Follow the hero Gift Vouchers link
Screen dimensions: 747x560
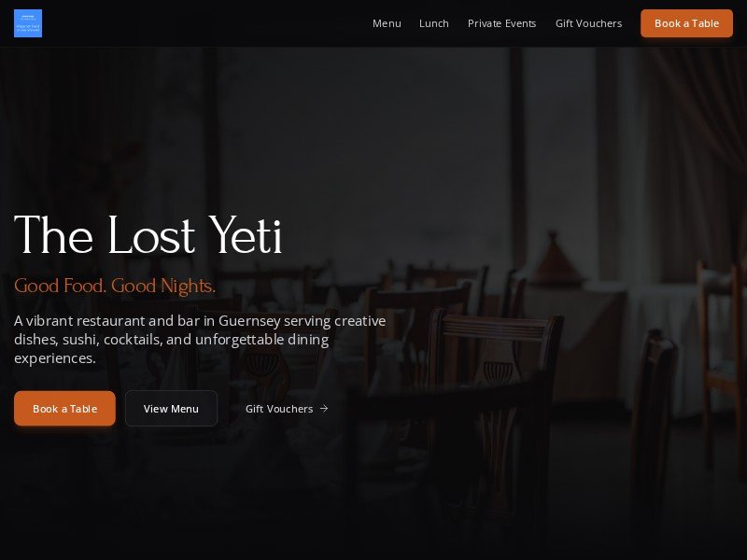tap(287, 409)
